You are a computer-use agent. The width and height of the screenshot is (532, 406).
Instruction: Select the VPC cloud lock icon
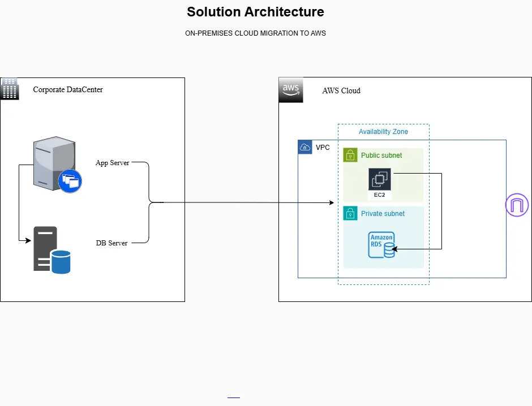click(x=305, y=147)
